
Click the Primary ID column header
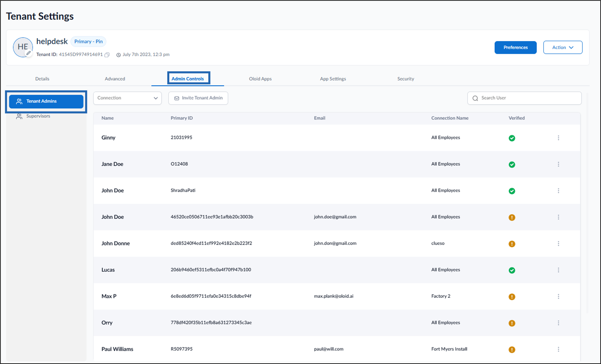182,118
